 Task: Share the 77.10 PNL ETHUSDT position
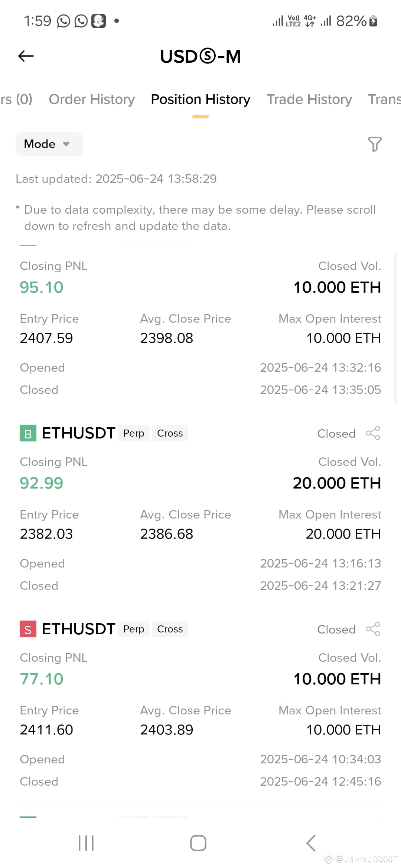(x=373, y=629)
